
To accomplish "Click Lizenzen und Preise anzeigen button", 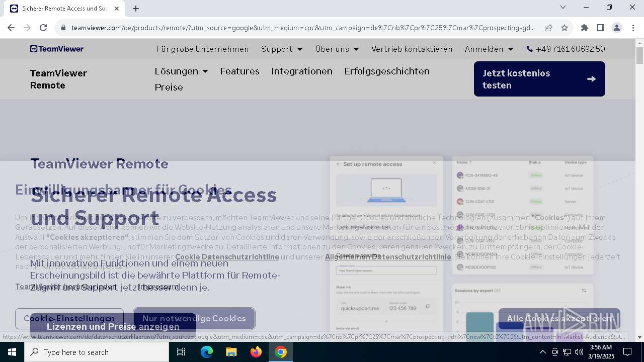I will (113, 326).
